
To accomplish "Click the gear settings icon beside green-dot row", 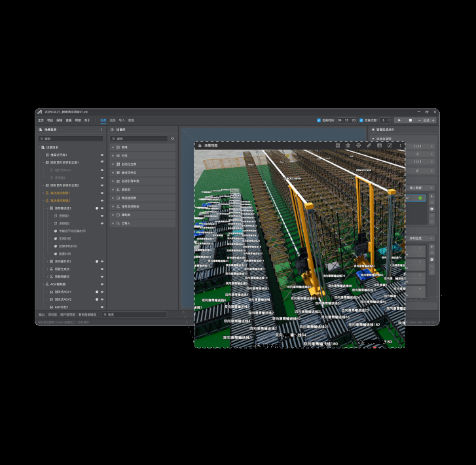I will 431,210.
